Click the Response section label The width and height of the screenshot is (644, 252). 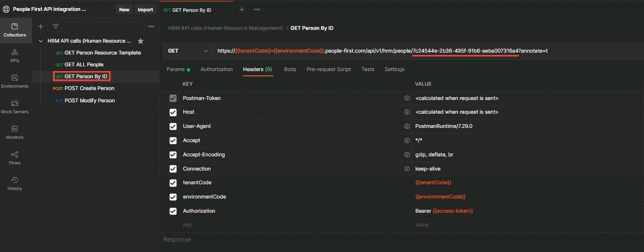click(177, 240)
